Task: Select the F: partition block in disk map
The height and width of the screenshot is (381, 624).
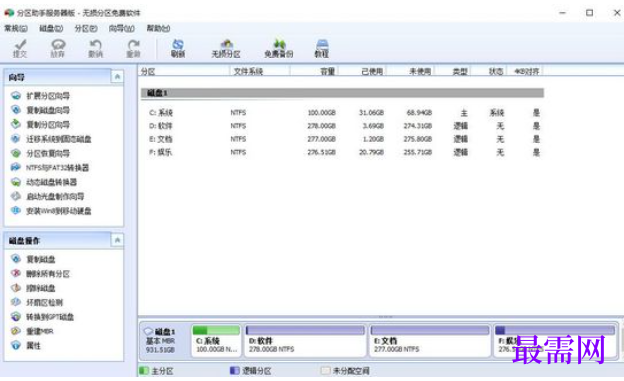Action: click(x=555, y=340)
